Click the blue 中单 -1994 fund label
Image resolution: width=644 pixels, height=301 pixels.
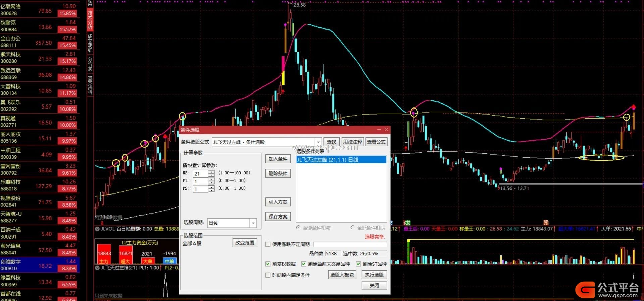coord(169,261)
